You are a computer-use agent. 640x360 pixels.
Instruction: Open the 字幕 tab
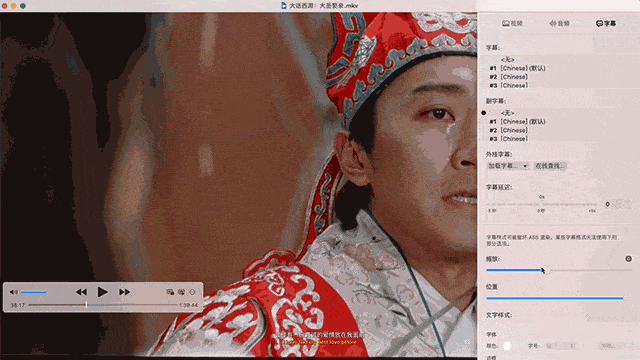(606, 23)
